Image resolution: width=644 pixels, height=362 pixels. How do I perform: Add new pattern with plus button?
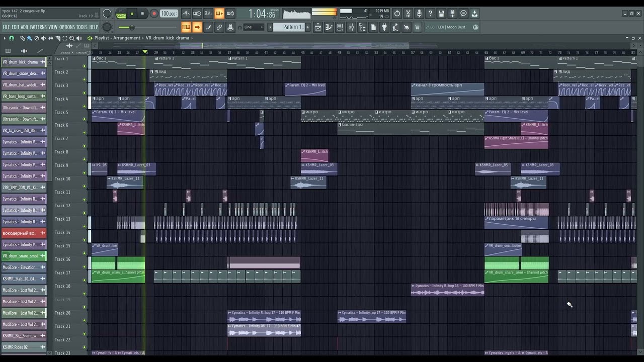(x=307, y=27)
